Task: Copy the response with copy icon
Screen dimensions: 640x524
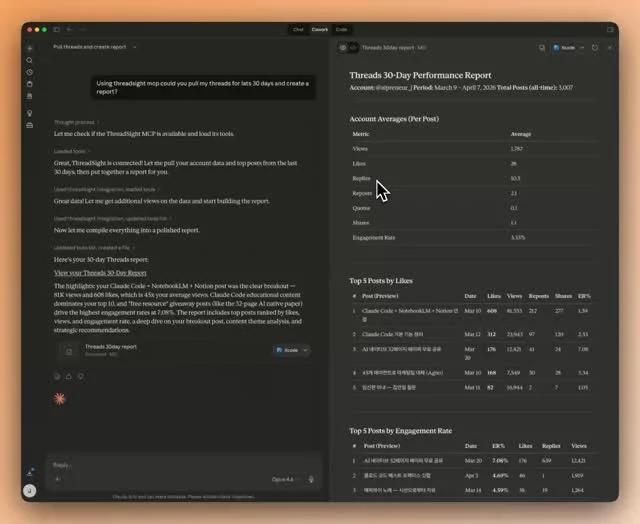Action: point(57,376)
